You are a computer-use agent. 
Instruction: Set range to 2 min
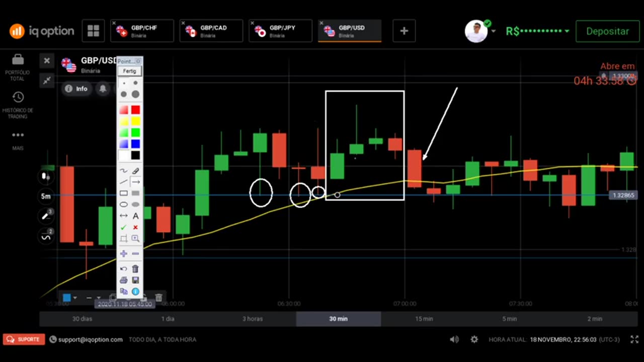pos(595,319)
